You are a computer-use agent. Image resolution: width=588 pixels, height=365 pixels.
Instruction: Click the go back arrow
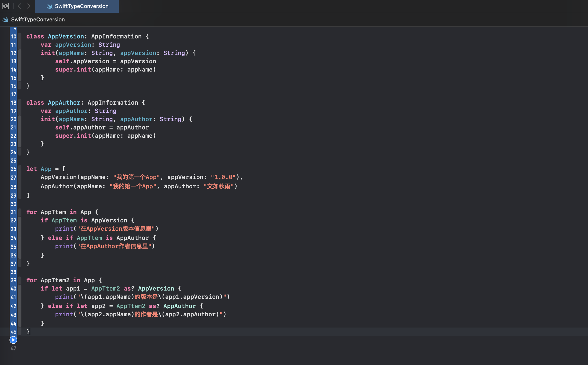pyautogui.click(x=20, y=6)
